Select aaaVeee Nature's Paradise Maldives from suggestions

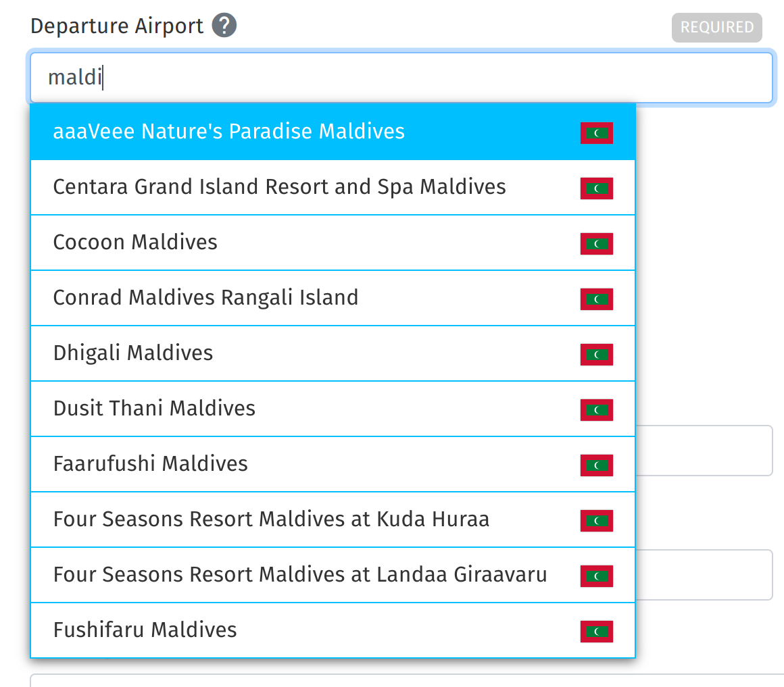(333, 132)
